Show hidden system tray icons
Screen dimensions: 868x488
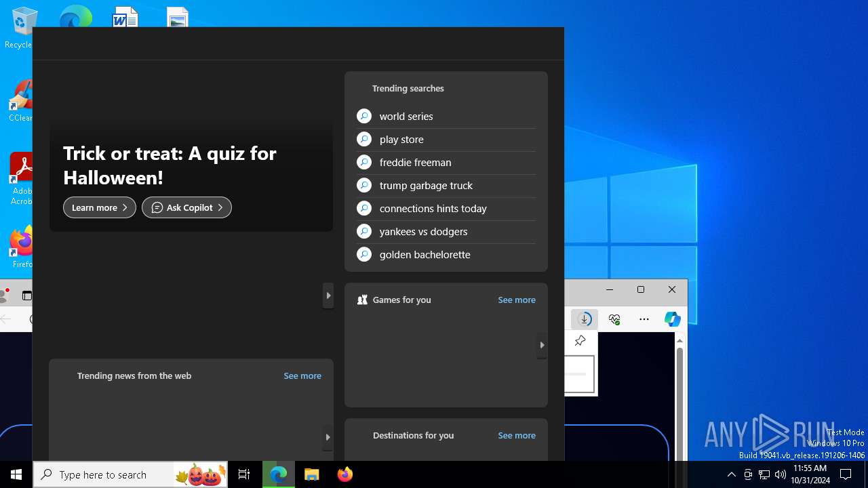[x=731, y=474]
